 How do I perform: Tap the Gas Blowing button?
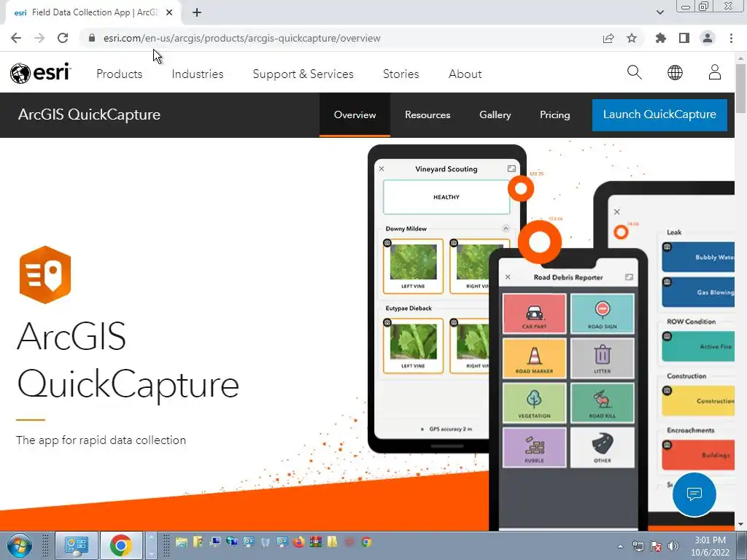[698, 292]
